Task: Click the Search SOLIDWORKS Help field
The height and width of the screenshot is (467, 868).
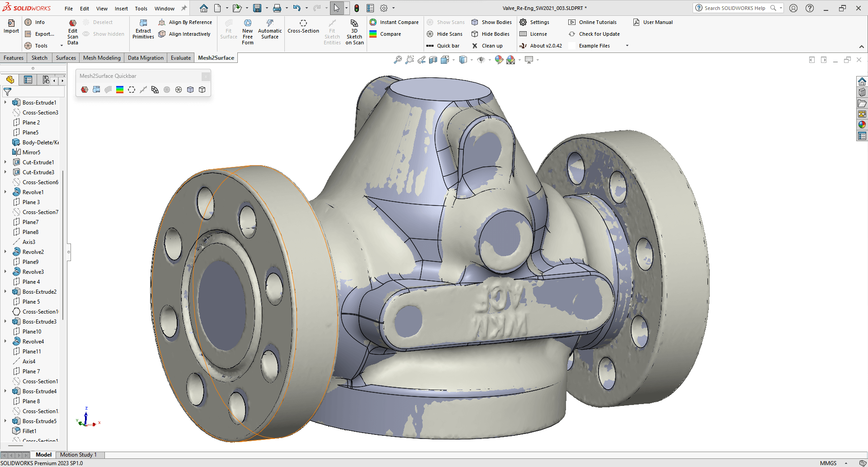Action: [x=735, y=8]
